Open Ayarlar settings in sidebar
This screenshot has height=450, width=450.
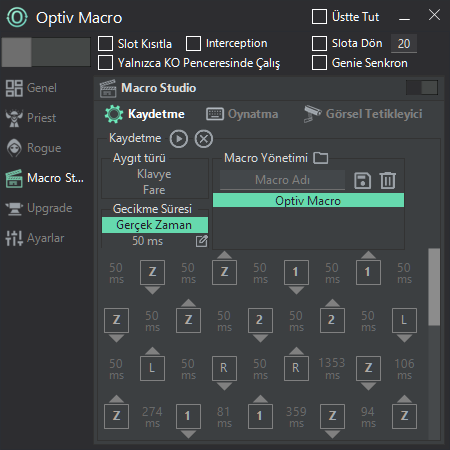pyautogui.click(x=35, y=238)
